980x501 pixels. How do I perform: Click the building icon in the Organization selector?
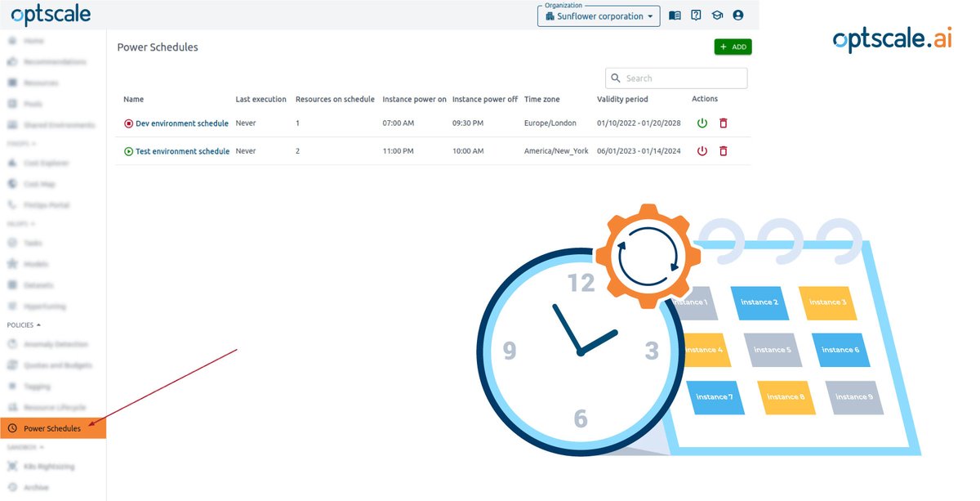pyautogui.click(x=550, y=16)
